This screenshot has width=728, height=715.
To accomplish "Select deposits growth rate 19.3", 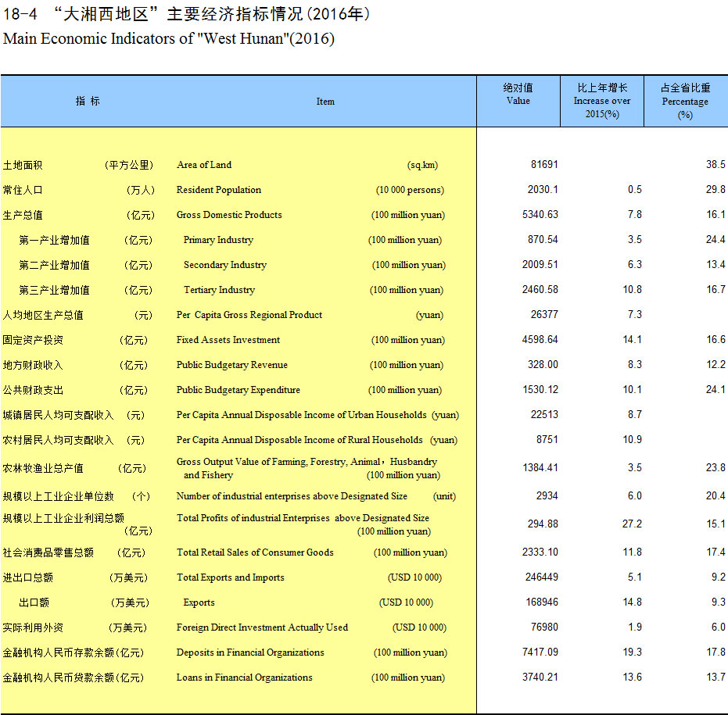I will [x=632, y=652].
